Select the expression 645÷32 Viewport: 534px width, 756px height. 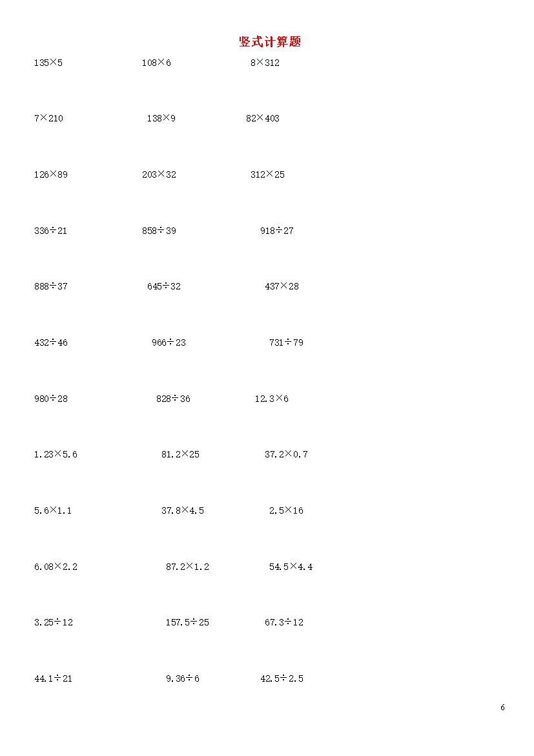(164, 286)
